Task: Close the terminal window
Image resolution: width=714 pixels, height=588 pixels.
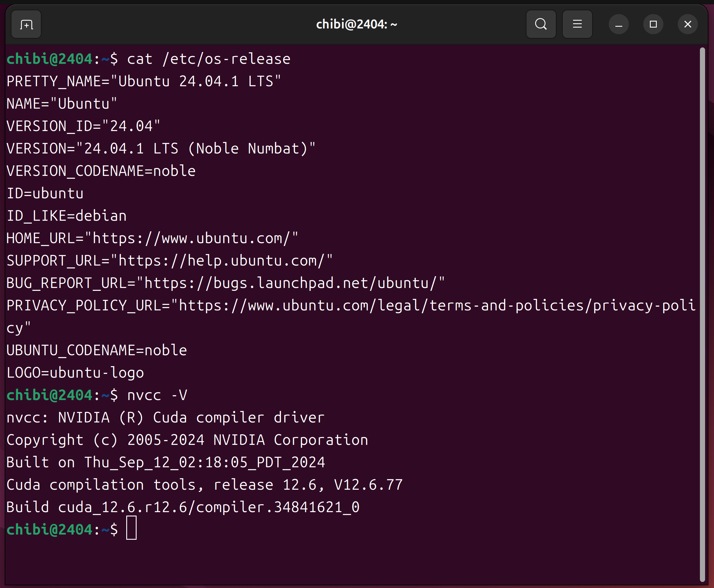Action: (x=688, y=24)
